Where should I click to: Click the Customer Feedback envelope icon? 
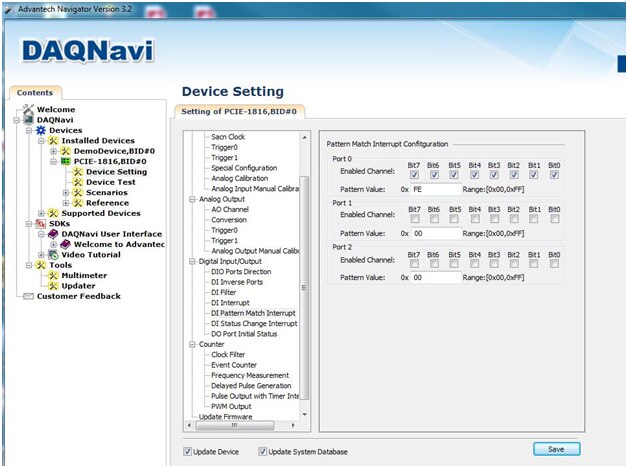pyautogui.click(x=28, y=296)
